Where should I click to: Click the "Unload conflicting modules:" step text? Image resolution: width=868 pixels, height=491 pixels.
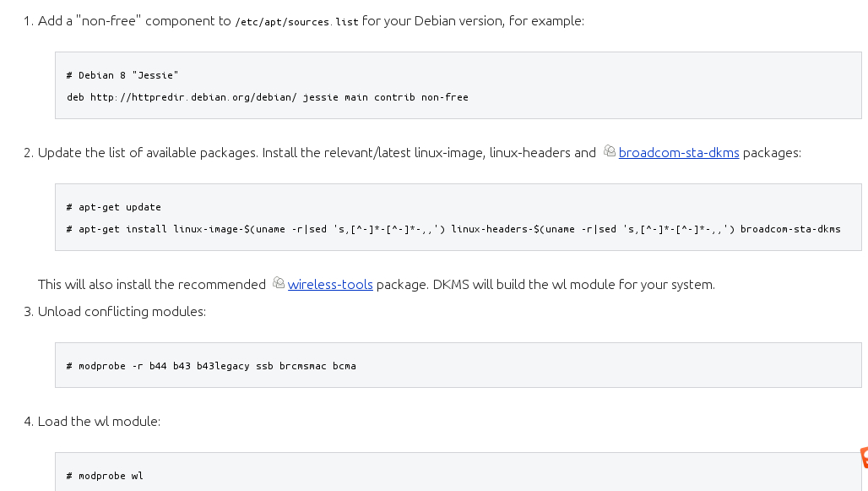(122, 312)
